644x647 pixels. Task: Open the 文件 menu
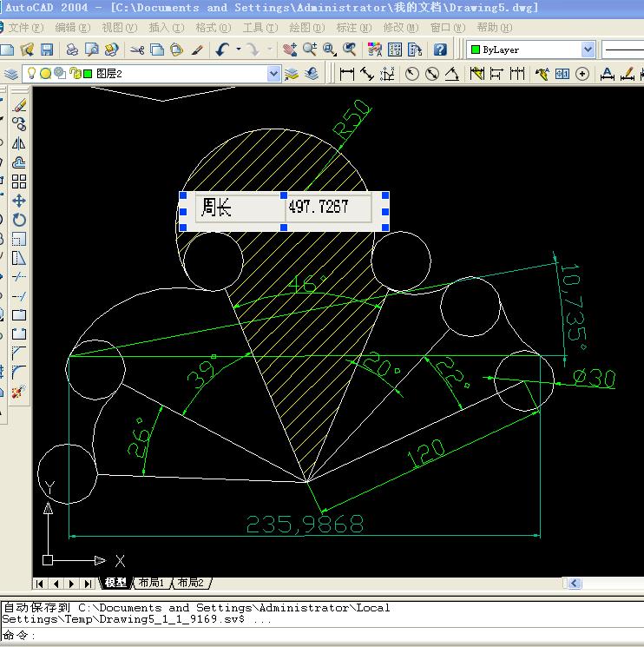(x=25, y=28)
